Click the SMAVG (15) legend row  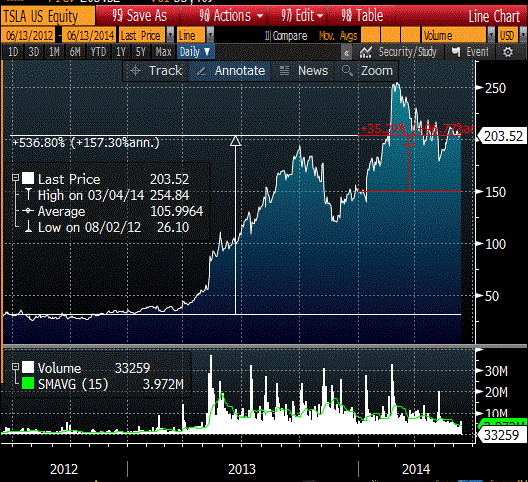tap(103, 384)
